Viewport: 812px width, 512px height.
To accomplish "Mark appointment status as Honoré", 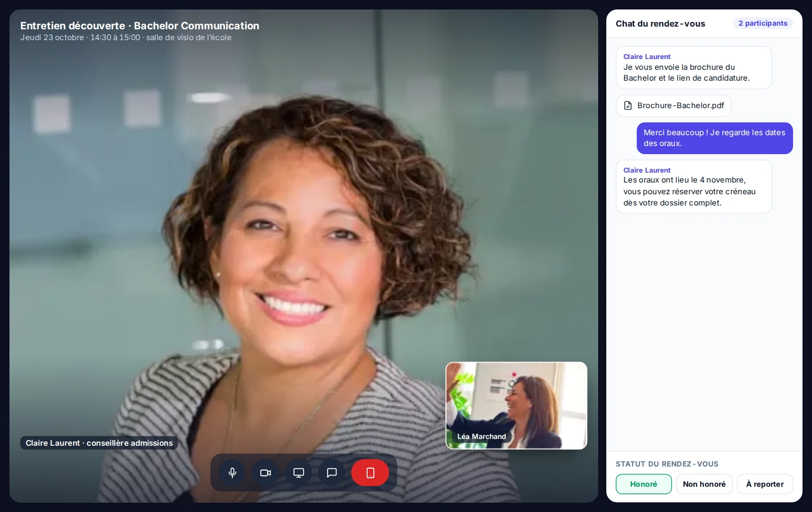I will click(644, 484).
